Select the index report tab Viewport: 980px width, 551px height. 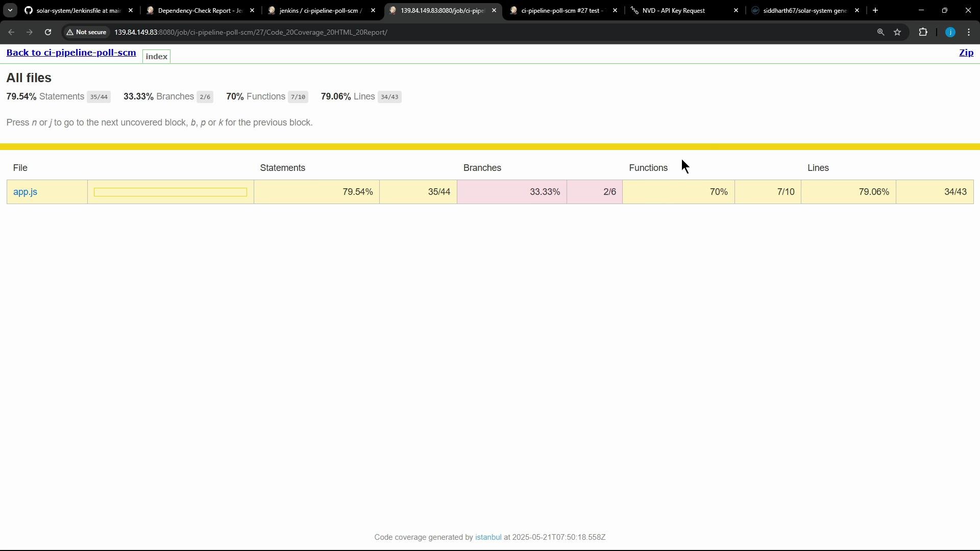(x=156, y=56)
